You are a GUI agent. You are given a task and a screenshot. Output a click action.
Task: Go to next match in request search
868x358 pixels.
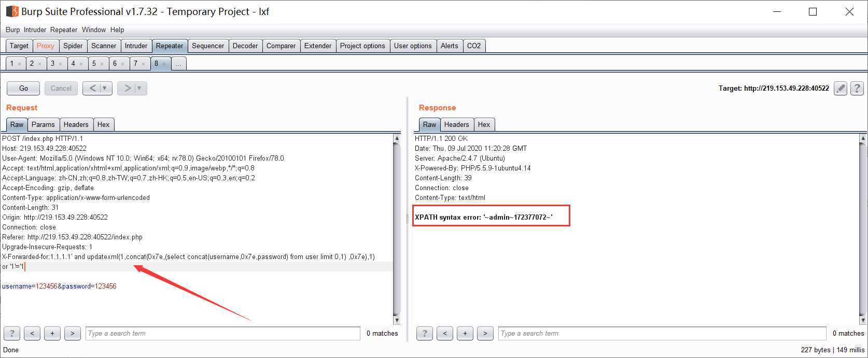click(73, 333)
